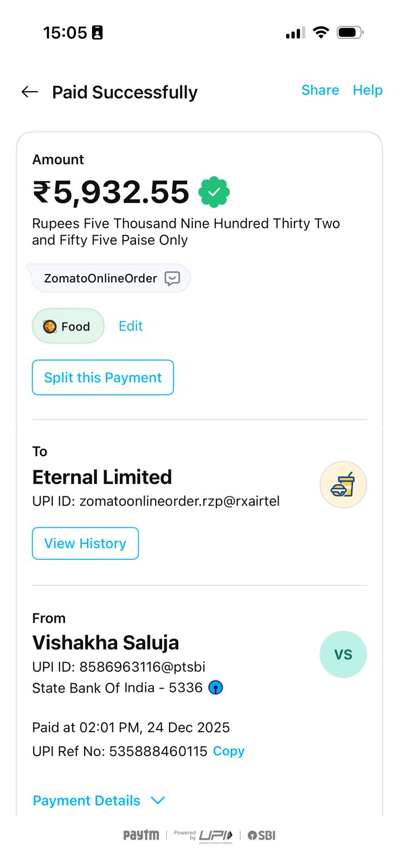
Task: Tap the battery indicator in status bar
Action: (349, 33)
